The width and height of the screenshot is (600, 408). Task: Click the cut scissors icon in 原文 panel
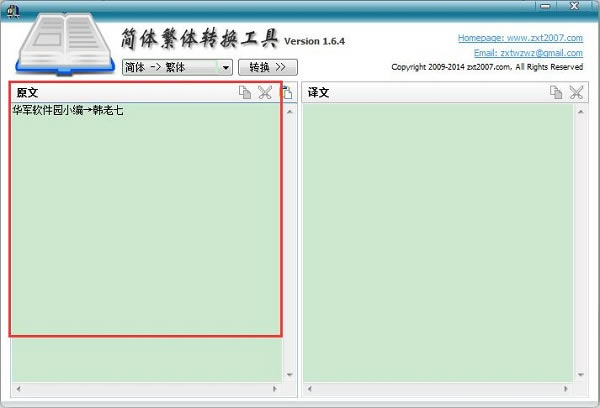[x=265, y=93]
